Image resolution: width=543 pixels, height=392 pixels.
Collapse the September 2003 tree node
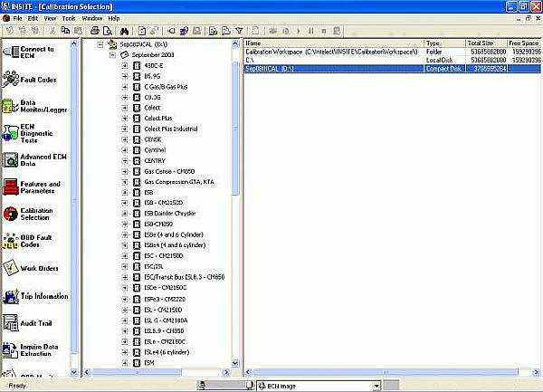[x=112, y=55]
